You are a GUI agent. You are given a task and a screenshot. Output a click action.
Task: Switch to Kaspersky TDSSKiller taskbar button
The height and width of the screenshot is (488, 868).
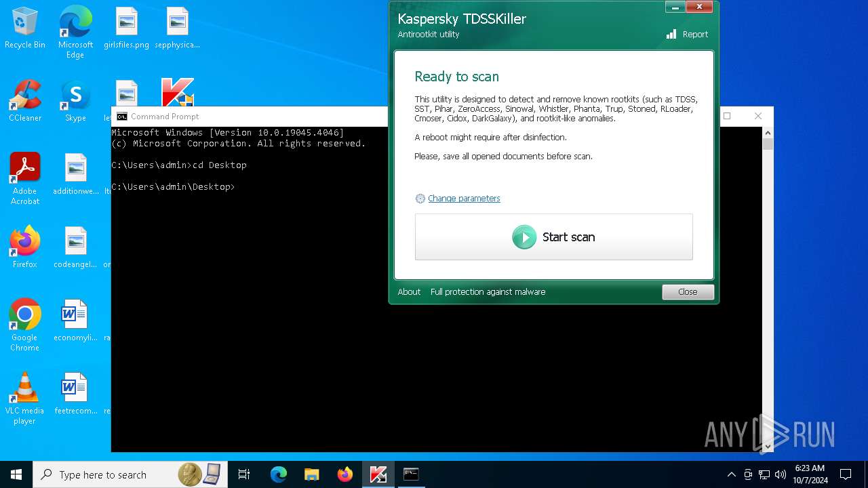pos(378,474)
